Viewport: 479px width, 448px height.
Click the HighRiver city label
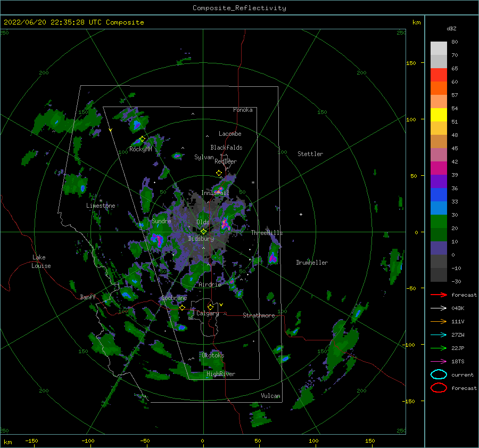[221, 374]
